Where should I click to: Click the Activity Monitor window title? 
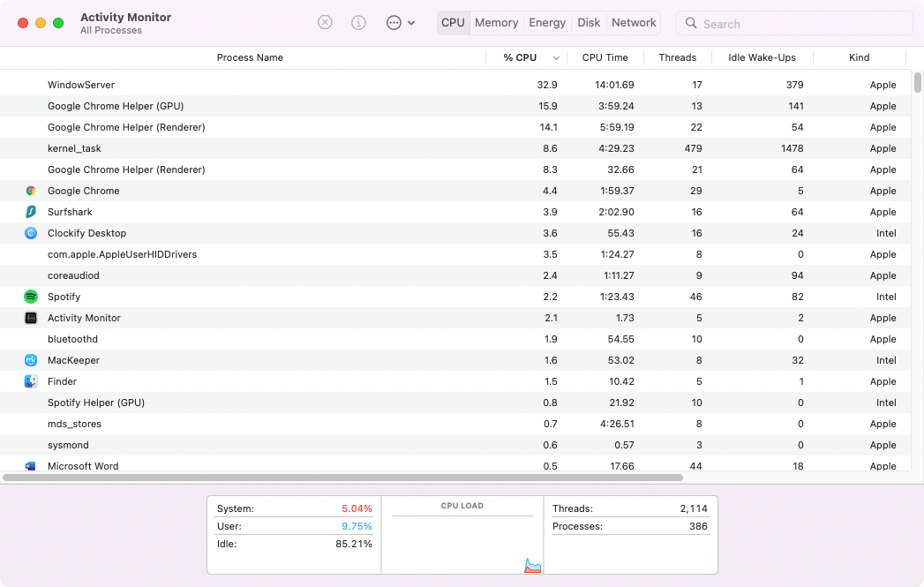[125, 17]
